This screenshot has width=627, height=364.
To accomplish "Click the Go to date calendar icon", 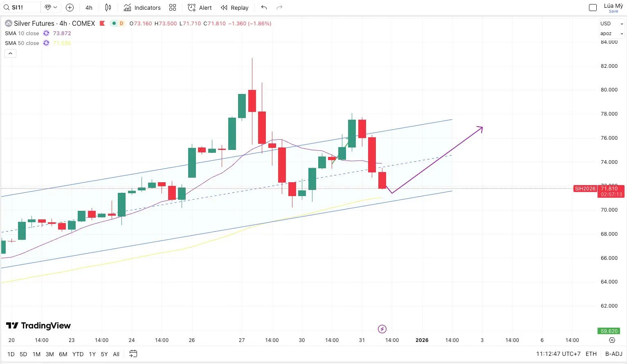I will click(133, 354).
